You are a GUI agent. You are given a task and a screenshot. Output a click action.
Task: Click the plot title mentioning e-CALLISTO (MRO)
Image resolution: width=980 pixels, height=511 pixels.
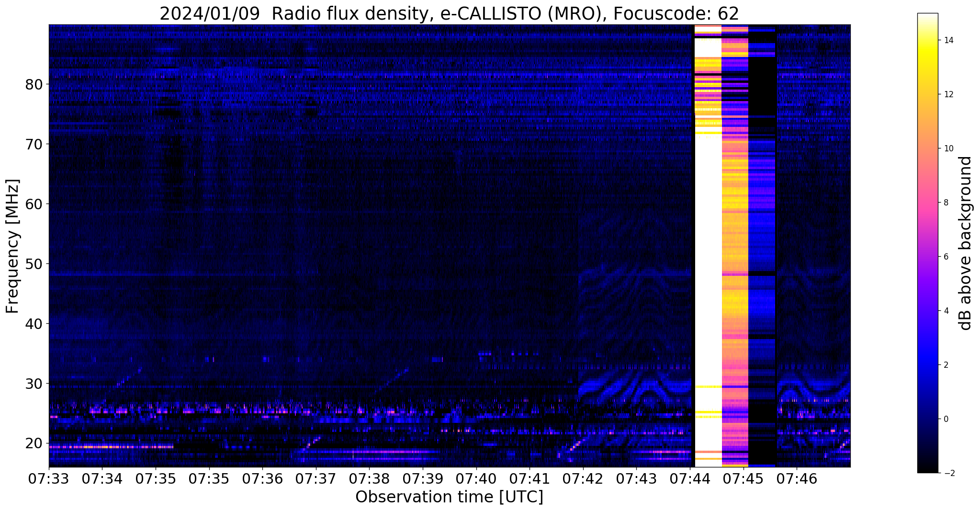[449, 13]
